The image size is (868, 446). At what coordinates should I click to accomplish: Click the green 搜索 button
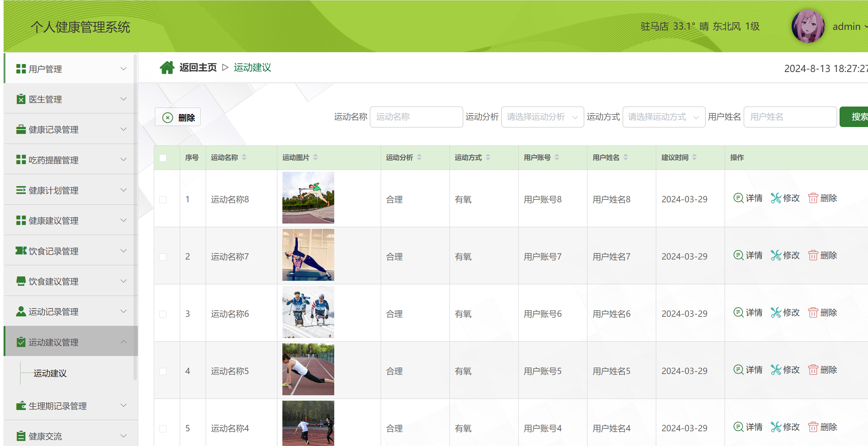[x=854, y=117]
